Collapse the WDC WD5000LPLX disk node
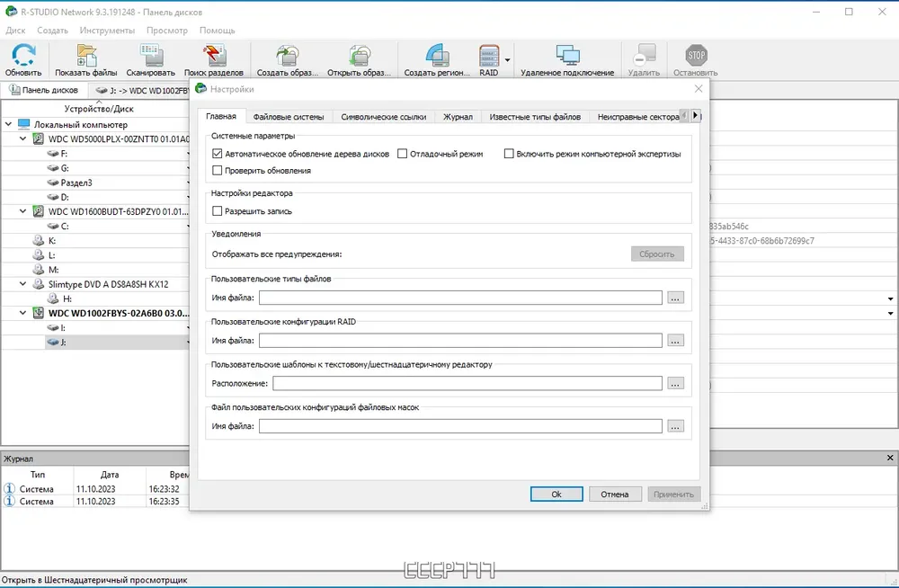This screenshot has height=588, width=899. coord(23,138)
